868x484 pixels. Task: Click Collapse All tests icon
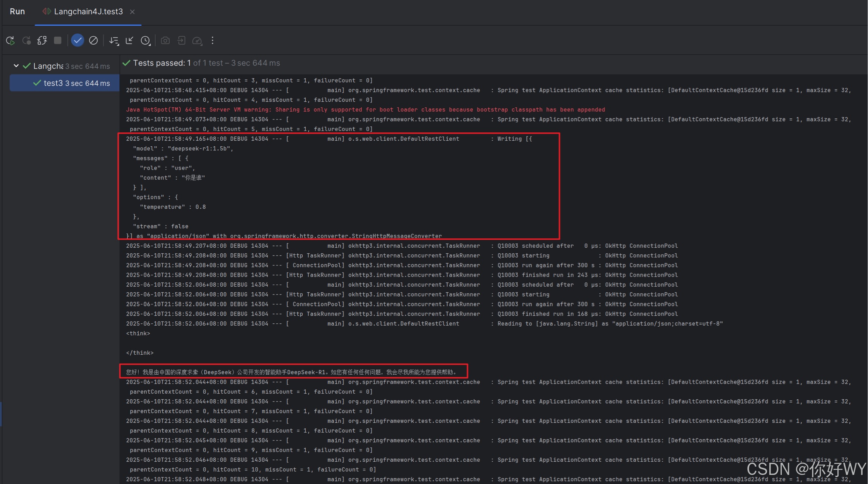pos(130,40)
